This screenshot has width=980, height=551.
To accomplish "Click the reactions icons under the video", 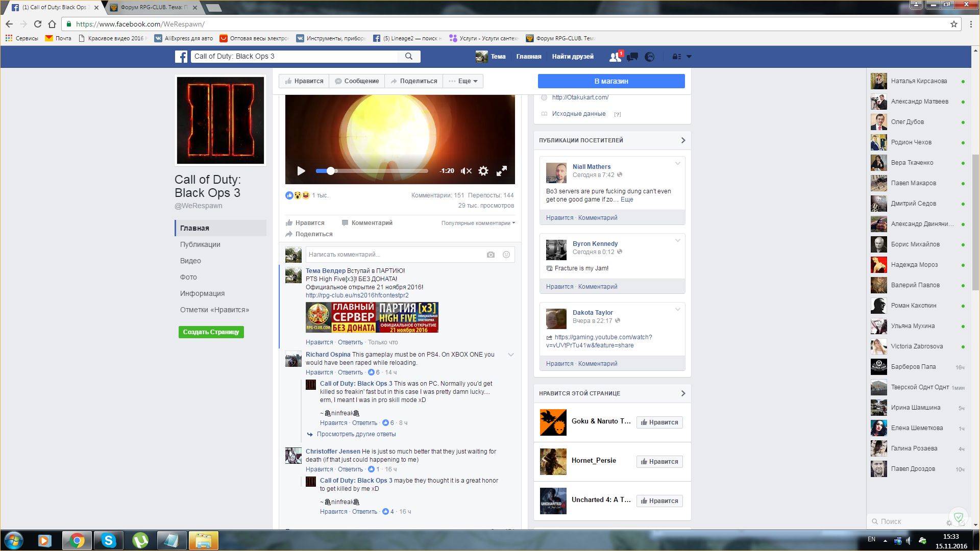I will [298, 195].
